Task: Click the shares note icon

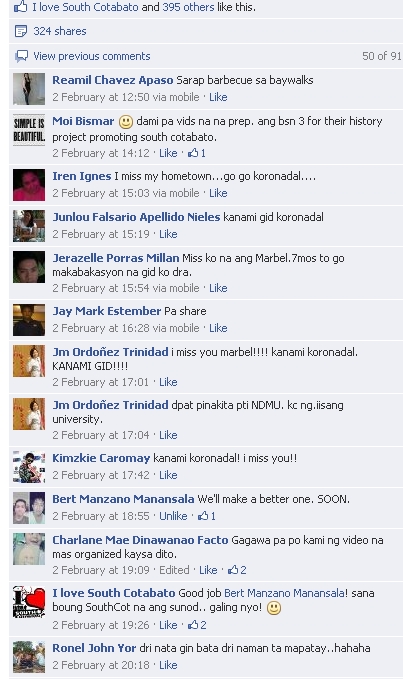Action: [x=21, y=31]
